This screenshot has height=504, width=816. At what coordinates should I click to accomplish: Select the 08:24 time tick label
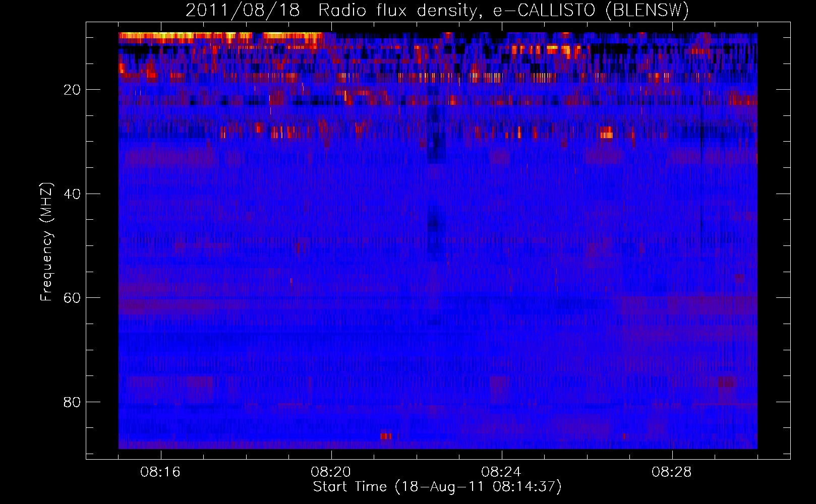click(501, 472)
